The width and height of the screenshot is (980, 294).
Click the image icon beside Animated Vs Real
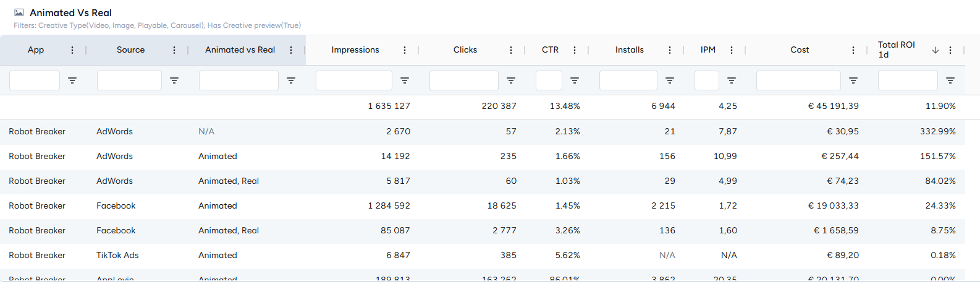point(19,12)
